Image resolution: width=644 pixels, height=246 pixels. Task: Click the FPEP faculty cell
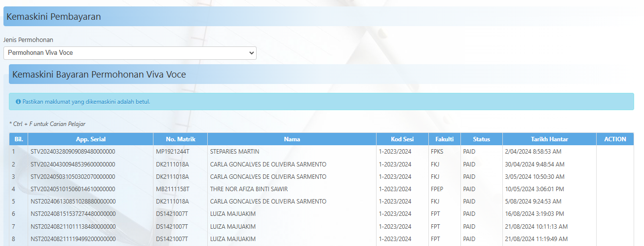(438, 189)
